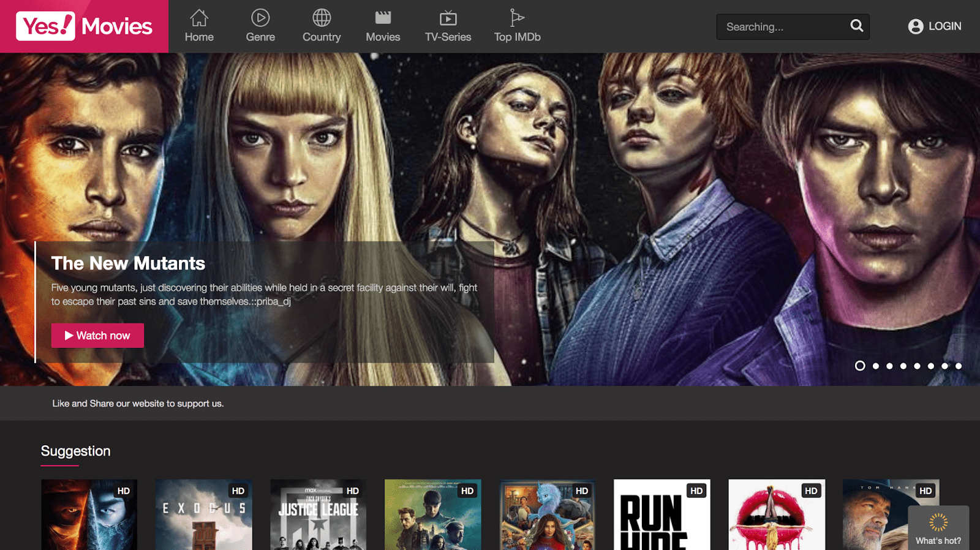
Task: Open the Exodus poster thumbnail
Action: [203, 514]
